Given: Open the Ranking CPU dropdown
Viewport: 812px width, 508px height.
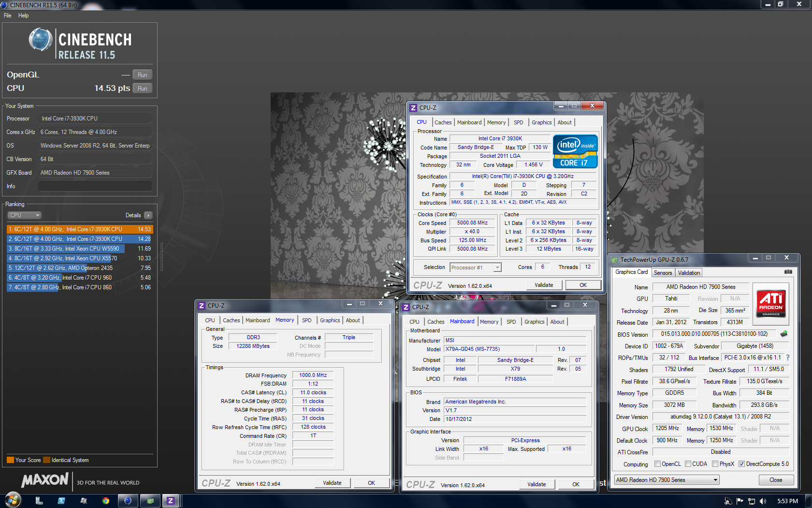Looking at the screenshot, I should click(24, 215).
